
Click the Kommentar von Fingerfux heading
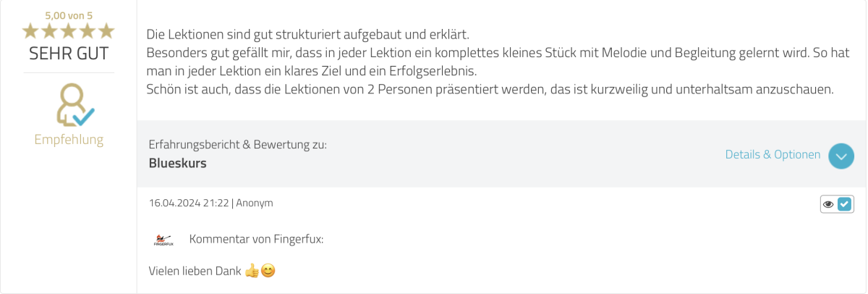point(256,239)
